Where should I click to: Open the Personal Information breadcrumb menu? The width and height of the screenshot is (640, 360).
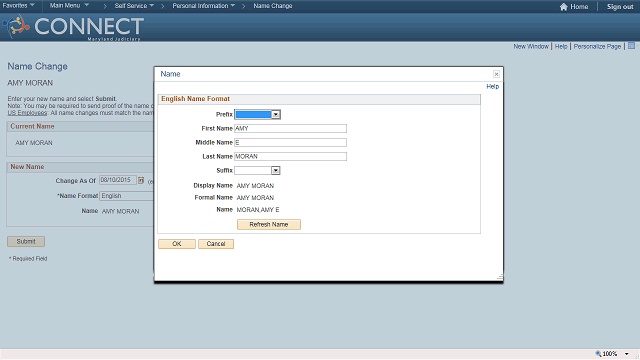click(x=204, y=6)
